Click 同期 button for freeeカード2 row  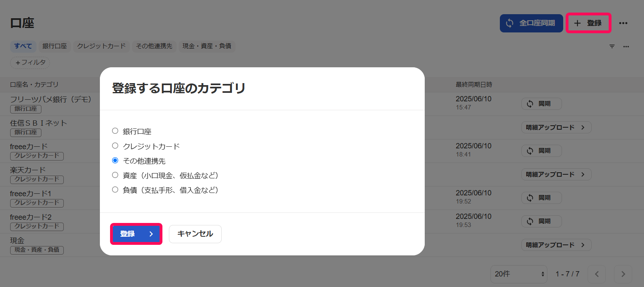(x=542, y=221)
